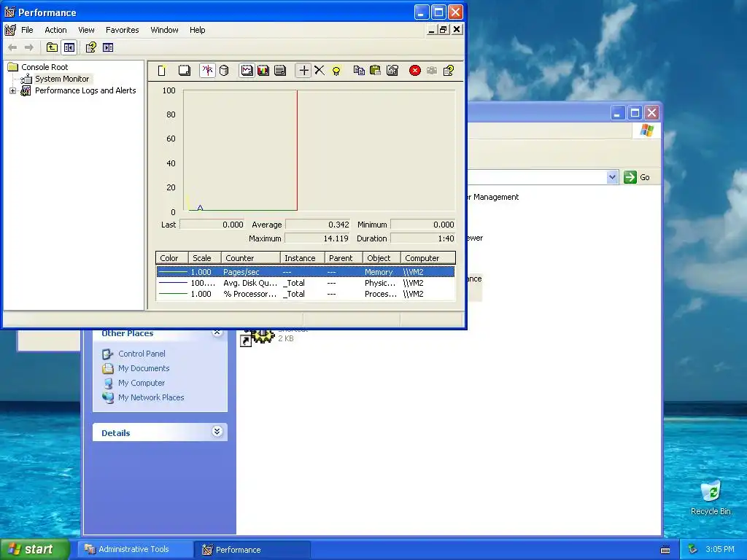Open the View menu
Viewport: 747px width, 560px height.
86,30
